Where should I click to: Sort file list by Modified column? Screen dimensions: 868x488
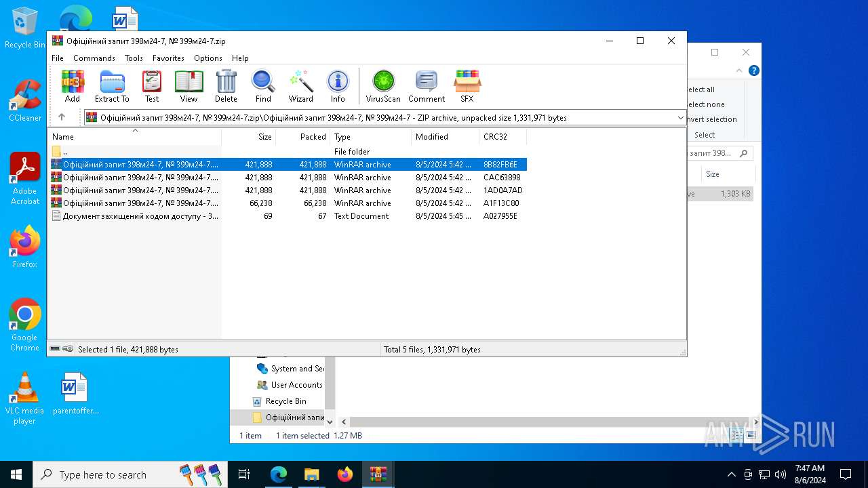[x=445, y=137]
